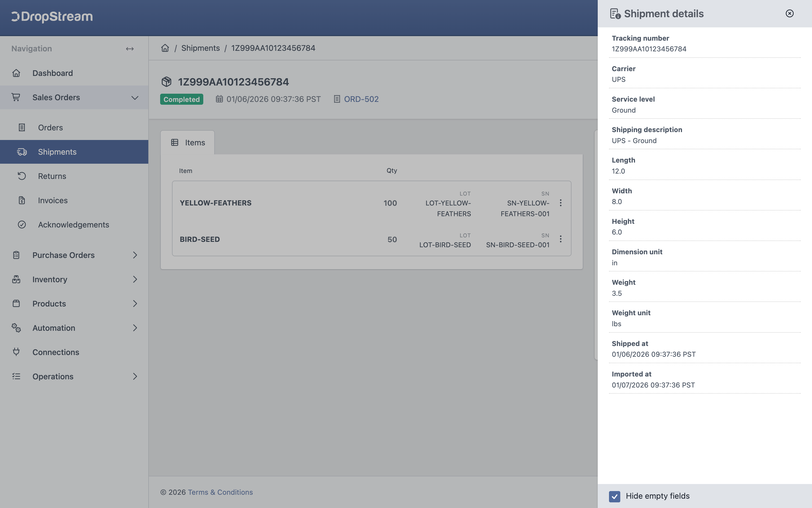This screenshot has width=812, height=508.
Task: Open the Shipments breadcrumb link
Action: [x=200, y=48]
